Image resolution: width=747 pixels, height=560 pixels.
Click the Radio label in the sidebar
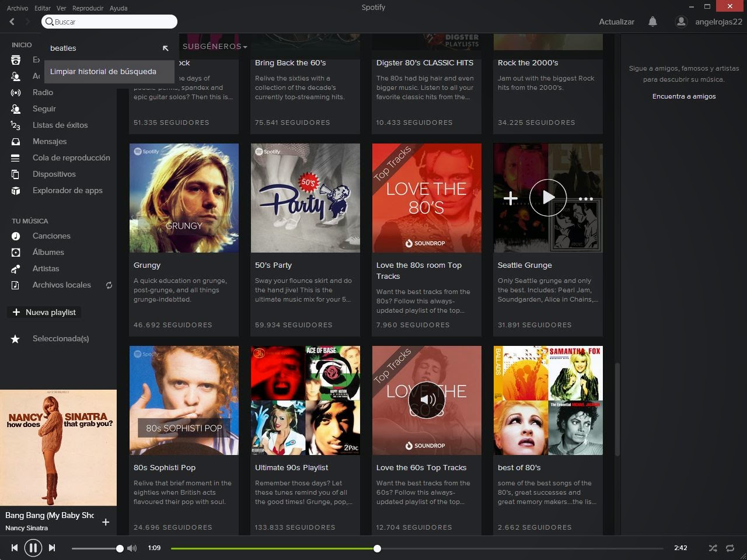point(43,92)
